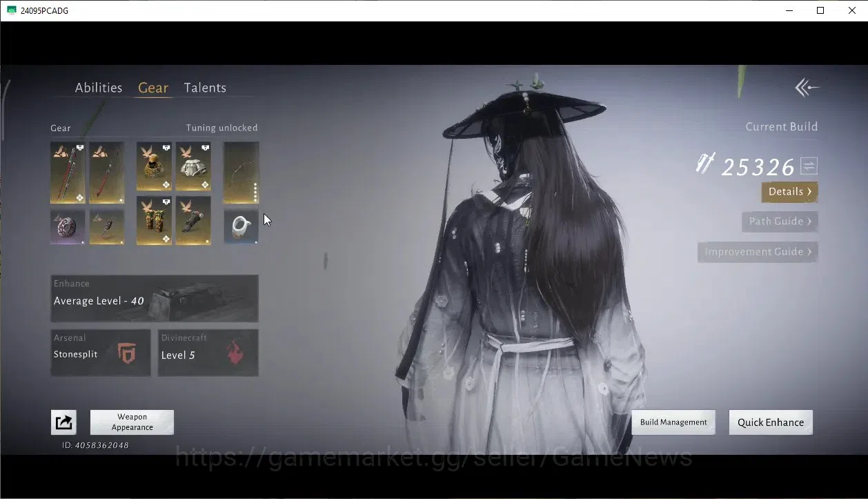Select the second spear weapon slot
Screen dimensions: 868x499
tap(107, 173)
